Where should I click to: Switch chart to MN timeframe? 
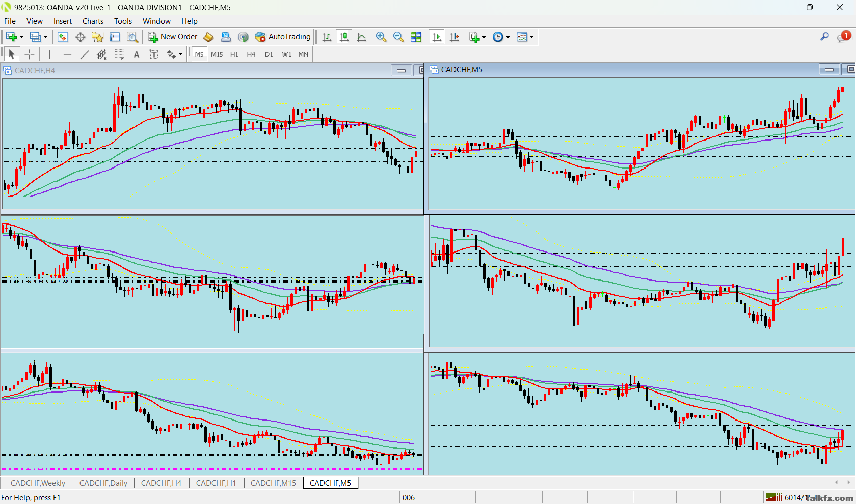tap(303, 54)
